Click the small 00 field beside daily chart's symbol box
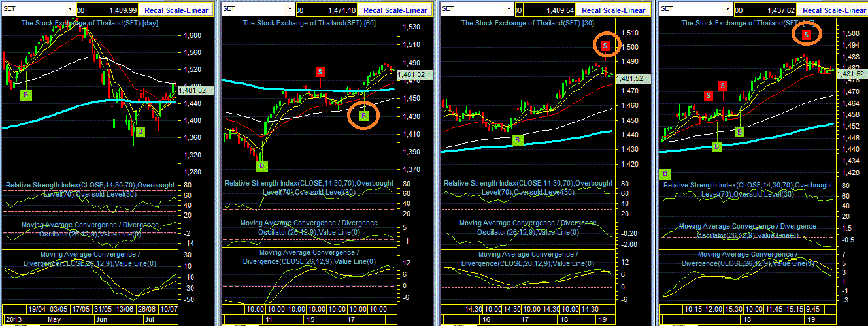Viewport: 868px width, 326px height. click(80, 10)
